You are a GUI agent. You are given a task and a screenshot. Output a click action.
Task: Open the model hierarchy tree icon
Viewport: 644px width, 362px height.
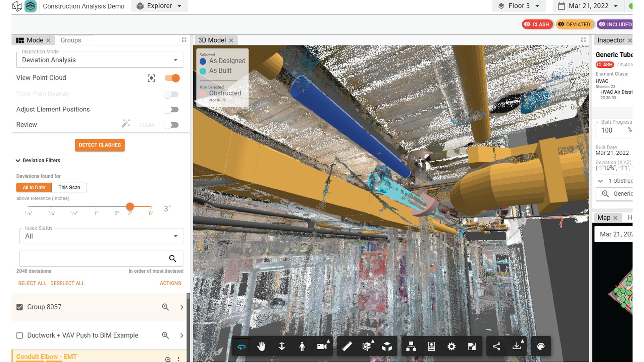tap(411, 346)
